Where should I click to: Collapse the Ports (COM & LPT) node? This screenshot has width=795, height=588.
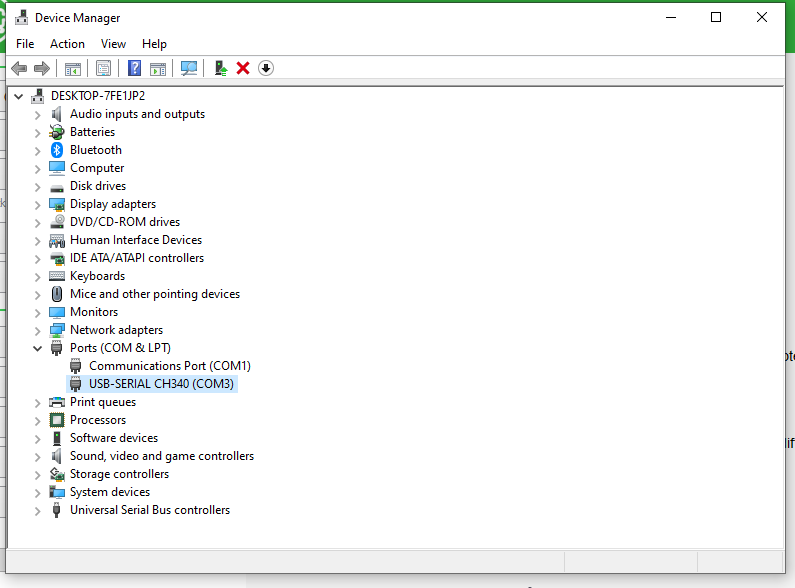click(38, 348)
